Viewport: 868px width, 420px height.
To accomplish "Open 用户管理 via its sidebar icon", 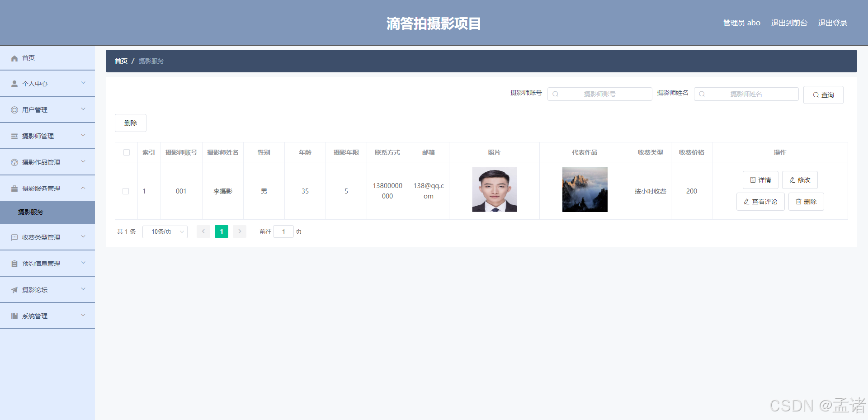I will point(14,109).
